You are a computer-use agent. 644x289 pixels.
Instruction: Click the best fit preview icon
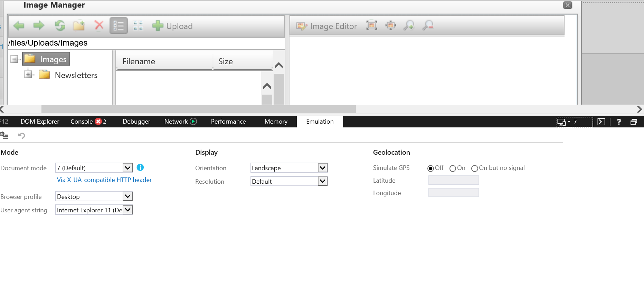click(x=371, y=25)
